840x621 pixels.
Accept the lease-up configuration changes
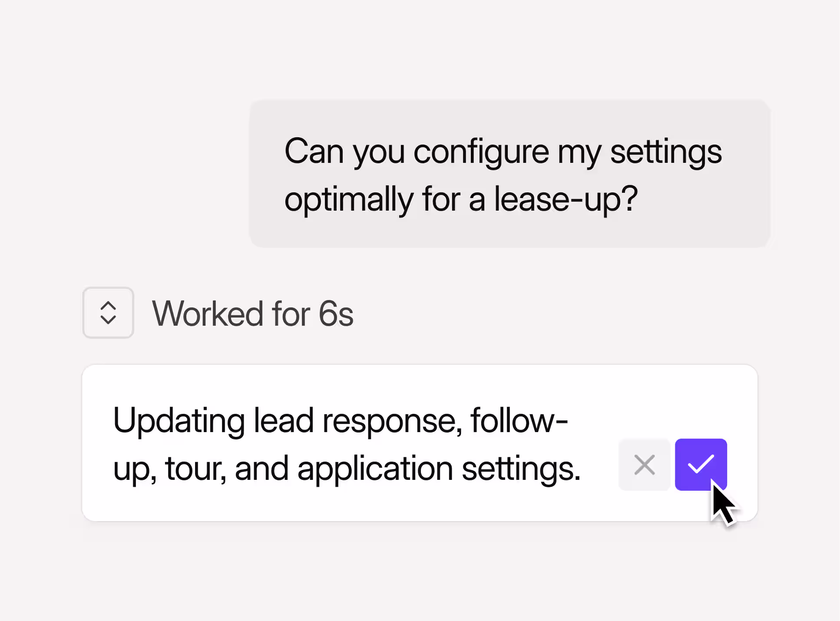(701, 464)
